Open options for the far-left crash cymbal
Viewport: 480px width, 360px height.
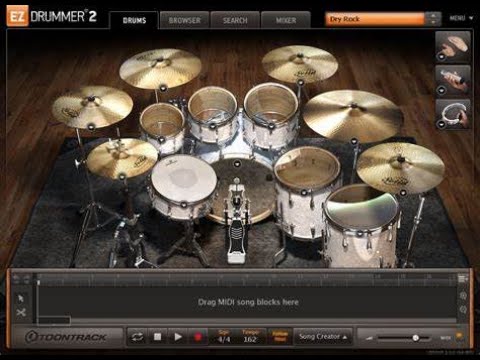(91, 126)
